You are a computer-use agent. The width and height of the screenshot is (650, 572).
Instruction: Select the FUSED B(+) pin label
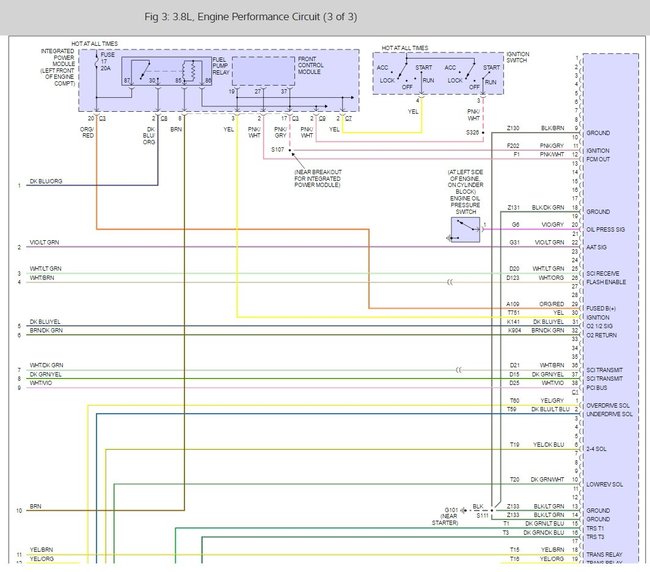click(603, 304)
